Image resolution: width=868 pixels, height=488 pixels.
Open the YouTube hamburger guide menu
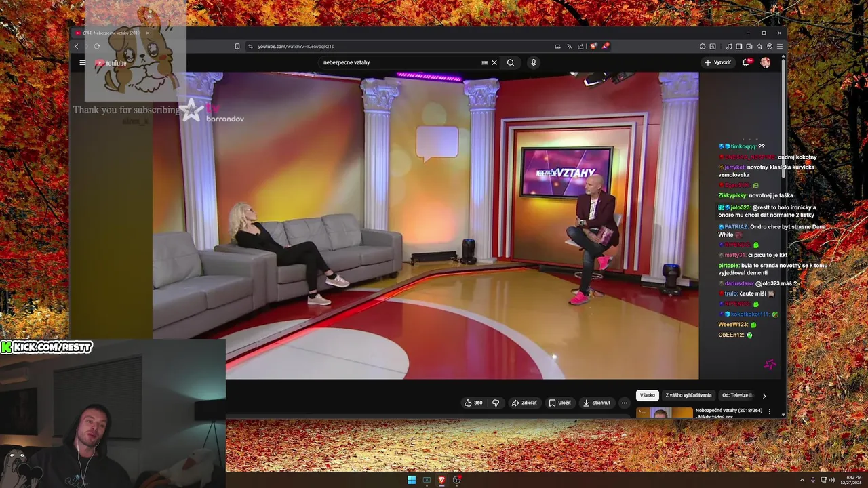click(82, 62)
